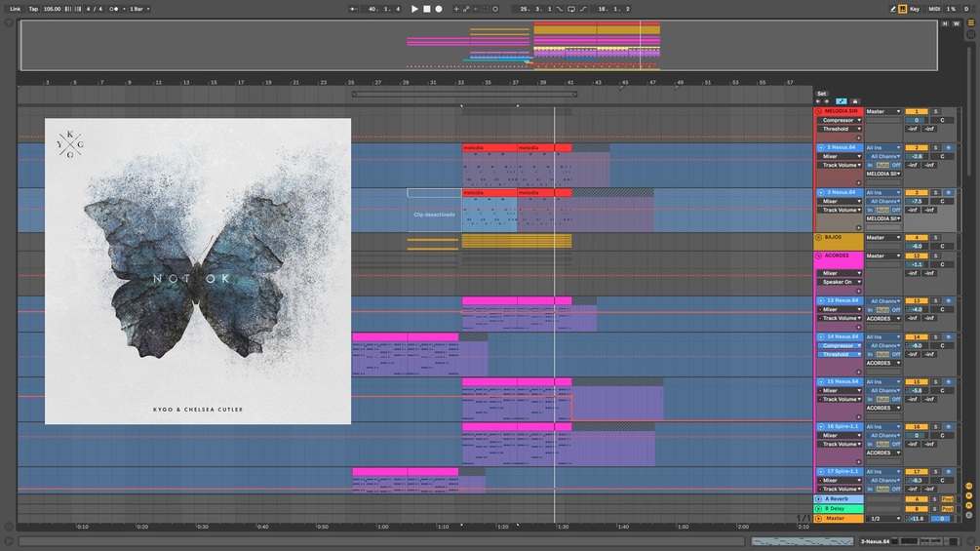Click the Stop transport button
The width and height of the screenshot is (980, 551).
(427, 9)
